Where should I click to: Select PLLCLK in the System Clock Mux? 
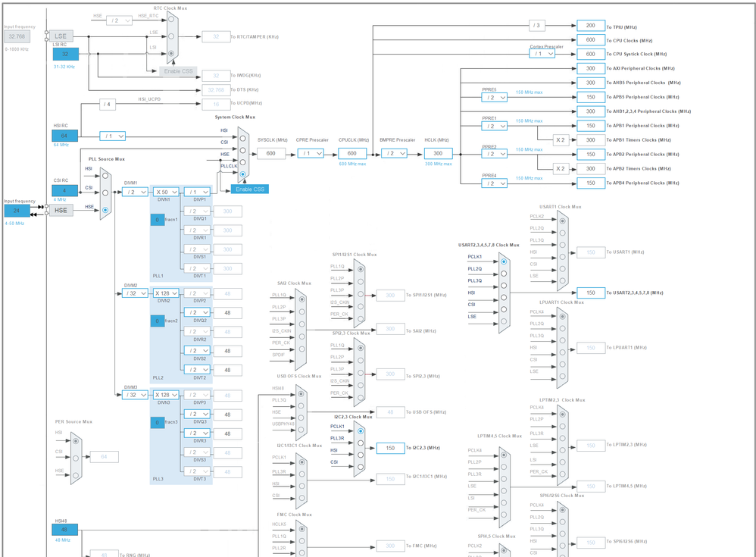click(242, 174)
